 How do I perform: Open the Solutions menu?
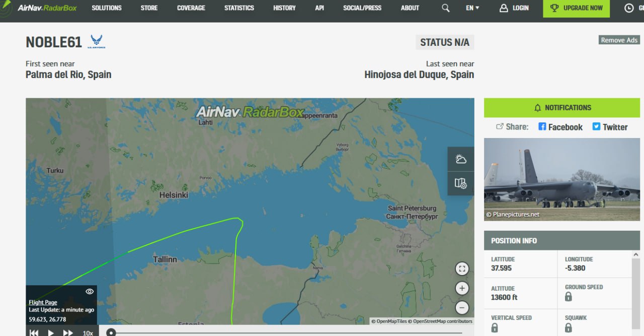pos(107,8)
